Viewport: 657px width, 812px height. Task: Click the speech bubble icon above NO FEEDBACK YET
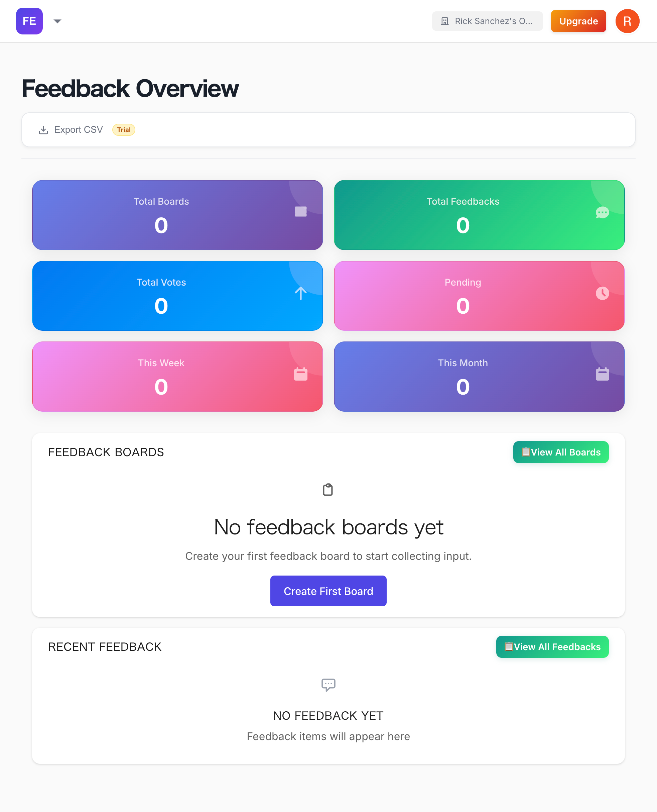[328, 684]
